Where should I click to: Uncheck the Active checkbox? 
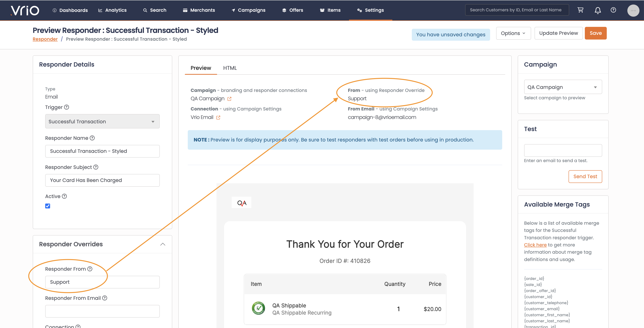[x=47, y=206]
